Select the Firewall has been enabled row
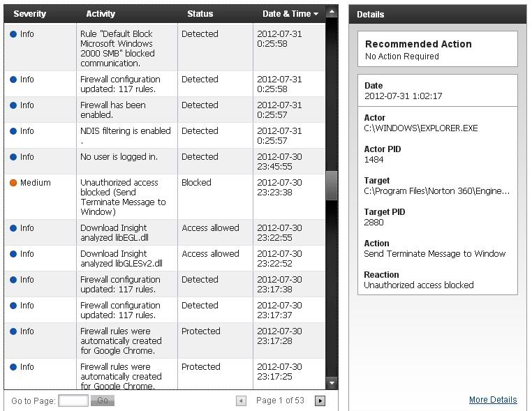The image size is (532, 411). coord(165,110)
